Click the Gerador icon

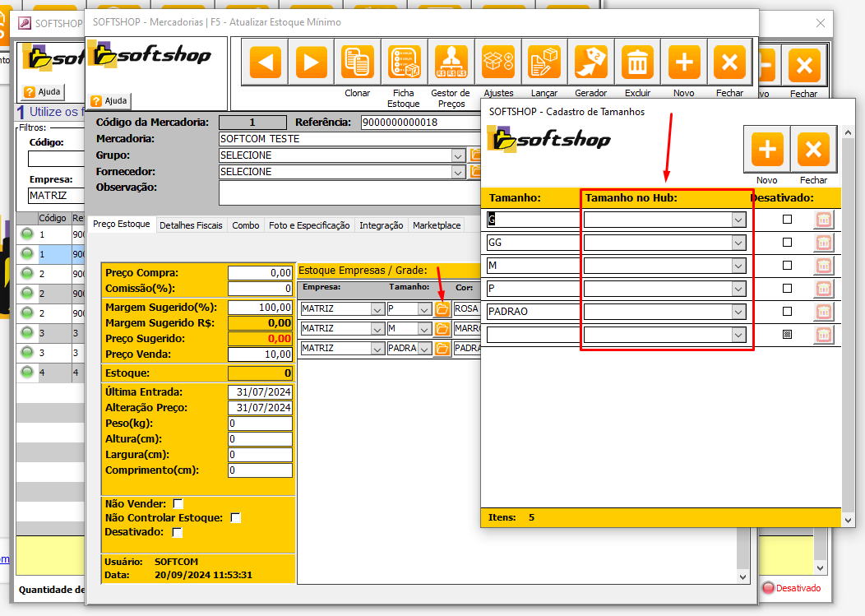click(590, 63)
